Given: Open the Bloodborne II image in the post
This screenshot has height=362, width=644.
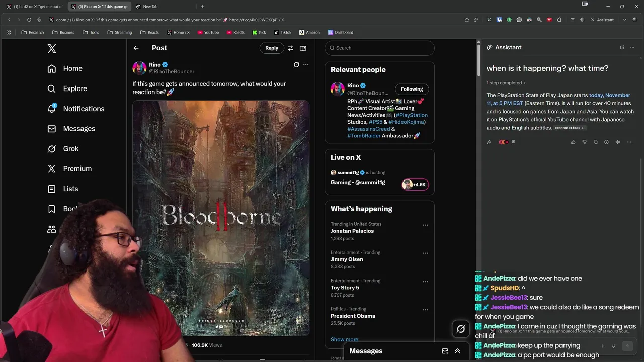Looking at the screenshot, I should pyautogui.click(x=221, y=218).
